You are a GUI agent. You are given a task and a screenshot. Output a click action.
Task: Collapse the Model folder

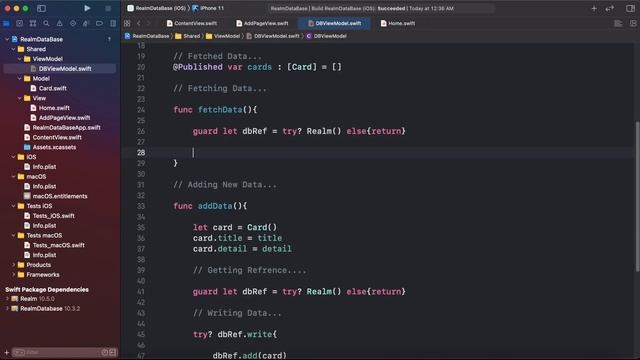(20, 78)
